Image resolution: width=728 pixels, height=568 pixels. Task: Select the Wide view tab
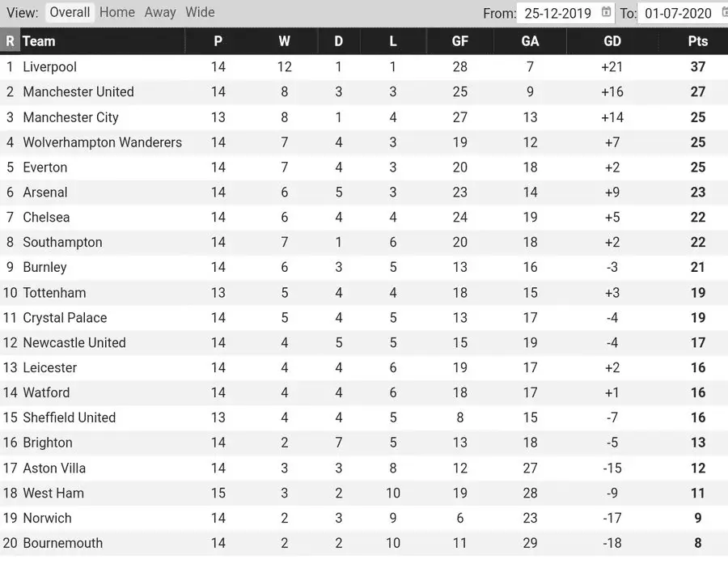click(x=200, y=12)
